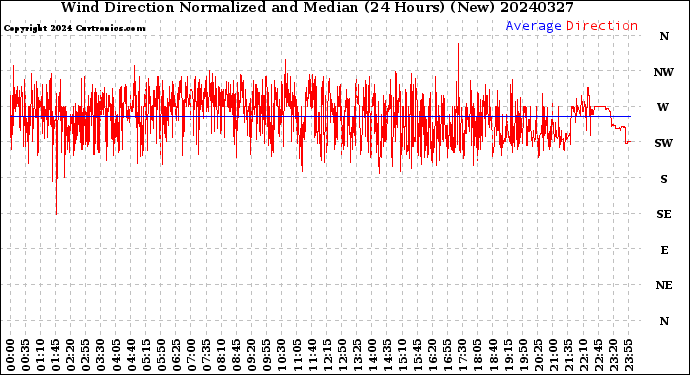Click the 'S' axis label

(x=664, y=179)
